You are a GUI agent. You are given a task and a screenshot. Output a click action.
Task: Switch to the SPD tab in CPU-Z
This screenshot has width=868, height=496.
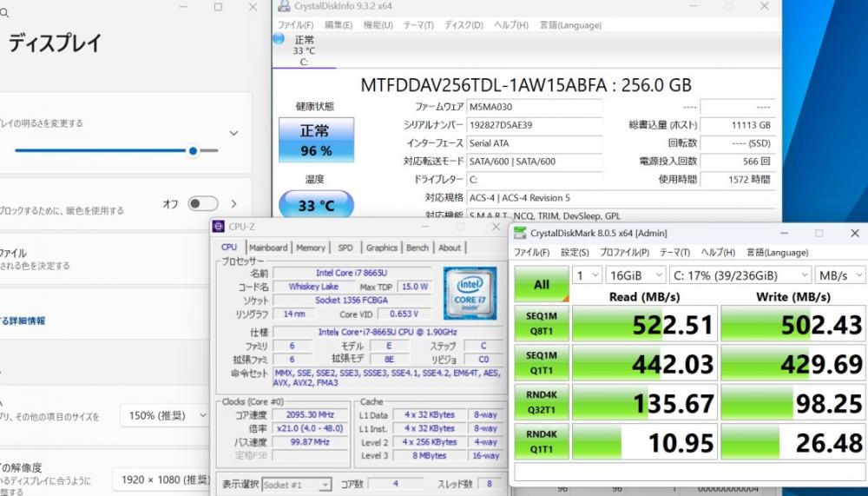click(345, 248)
